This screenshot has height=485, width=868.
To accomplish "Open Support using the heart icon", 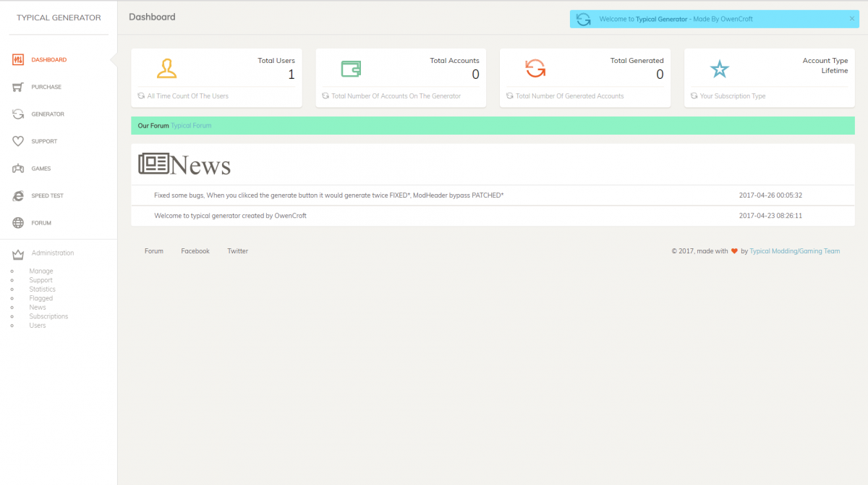I will 18,141.
